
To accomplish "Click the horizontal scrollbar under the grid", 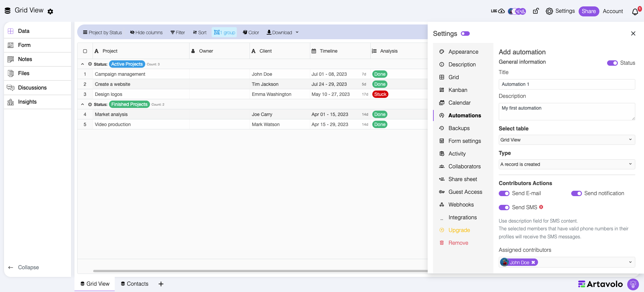I will coord(260,271).
